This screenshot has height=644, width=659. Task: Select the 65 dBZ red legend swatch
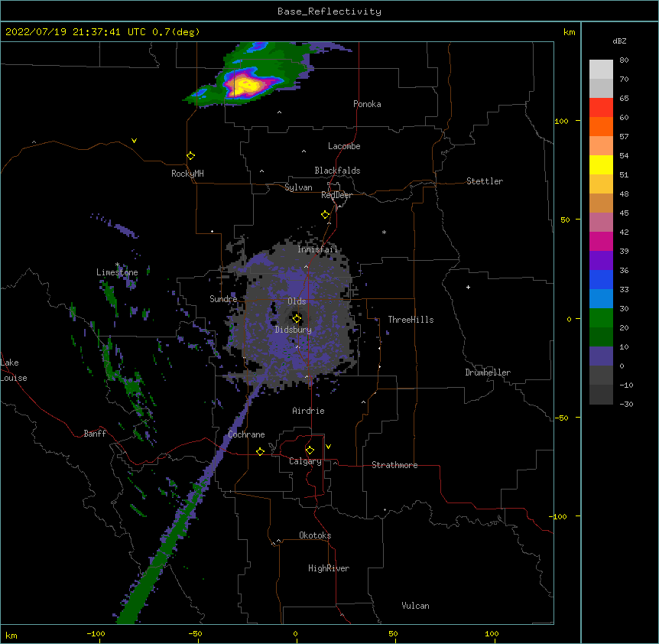click(601, 107)
